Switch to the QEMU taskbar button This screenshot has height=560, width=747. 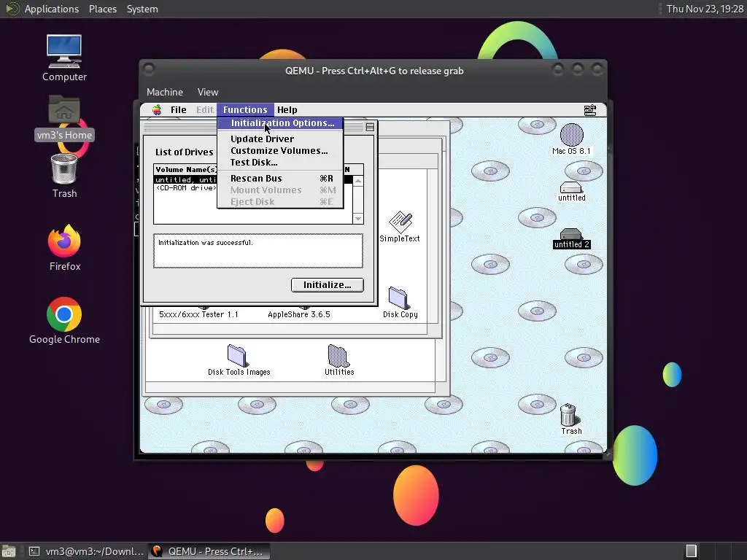click(x=209, y=551)
